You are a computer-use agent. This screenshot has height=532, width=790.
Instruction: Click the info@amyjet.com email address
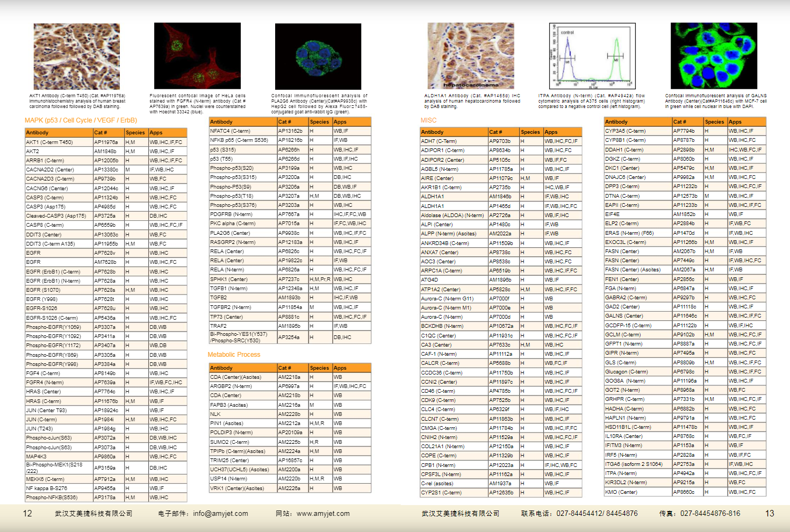click(x=220, y=514)
